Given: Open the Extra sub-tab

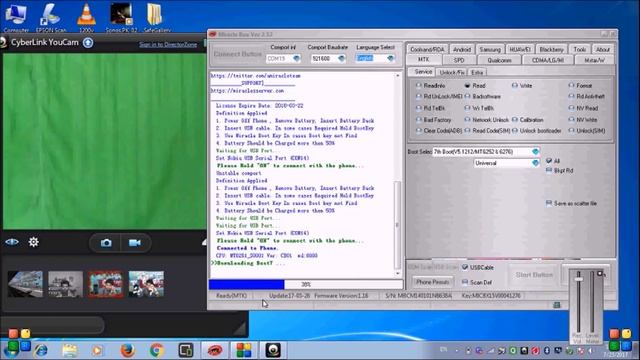Looking at the screenshot, I should tap(477, 72).
